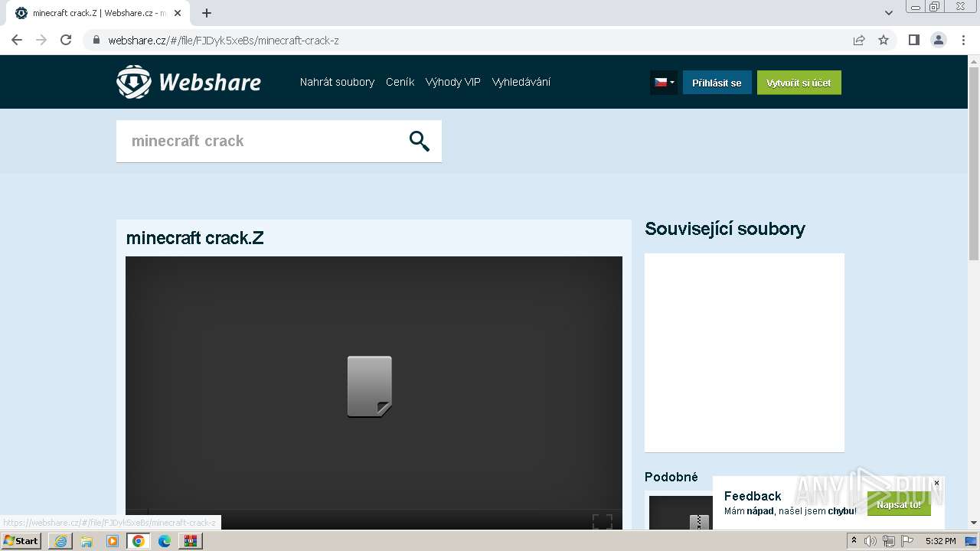The height and width of the screenshot is (551, 980).
Task: Launch Internet Explorer from the taskbar
Action: [x=60, y=541]
